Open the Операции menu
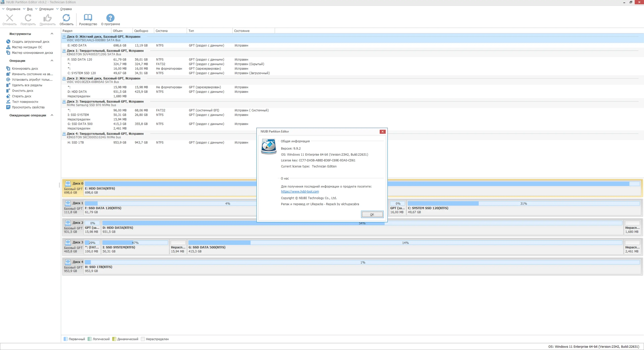Viewport: 644px width, 350px height. tap(46, 9)
